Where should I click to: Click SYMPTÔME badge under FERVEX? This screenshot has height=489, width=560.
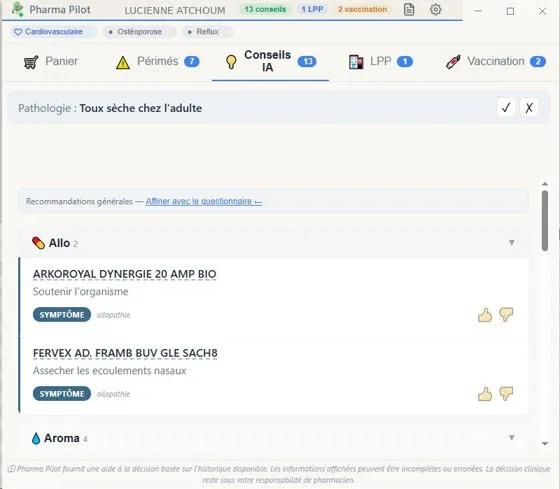(62, 394)
